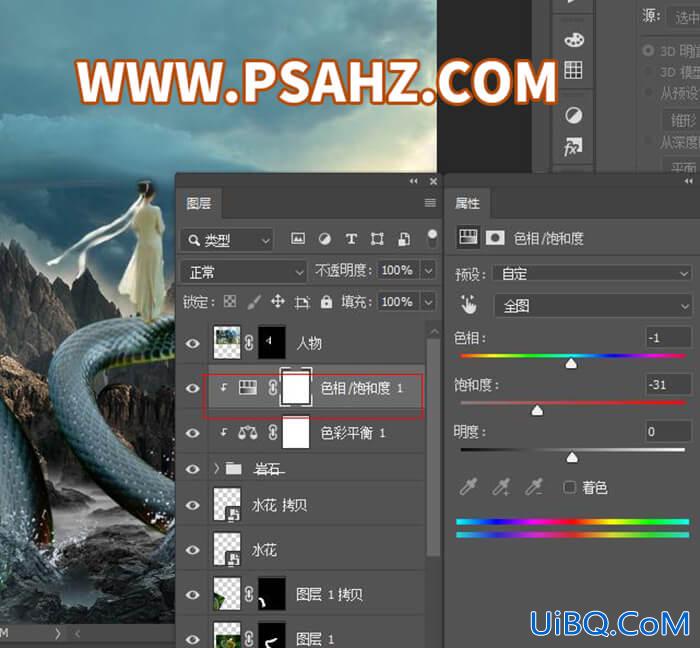Screen dimensions: 700x648
Task: Click the 明度 lightness slider handle
Action: (x=572, y=457)
